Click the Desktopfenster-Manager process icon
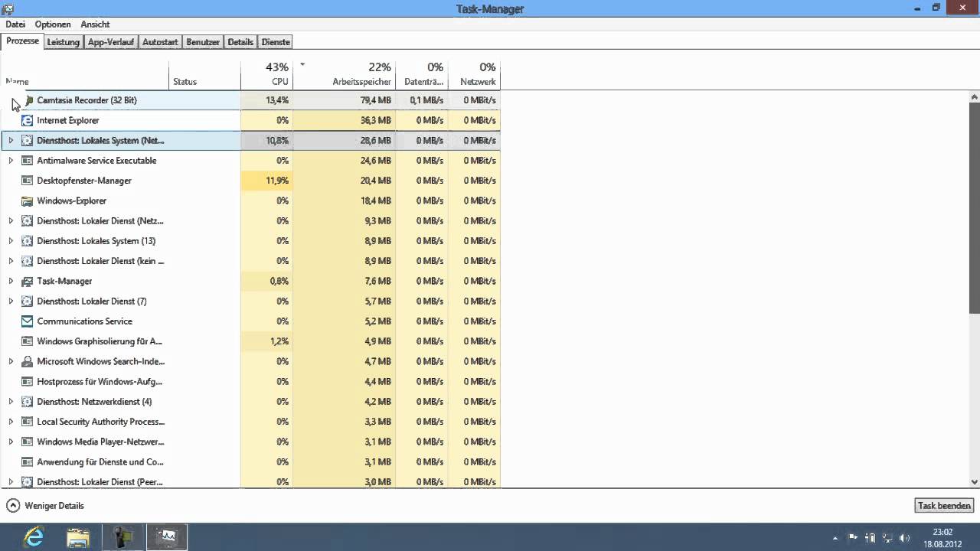 28,181
